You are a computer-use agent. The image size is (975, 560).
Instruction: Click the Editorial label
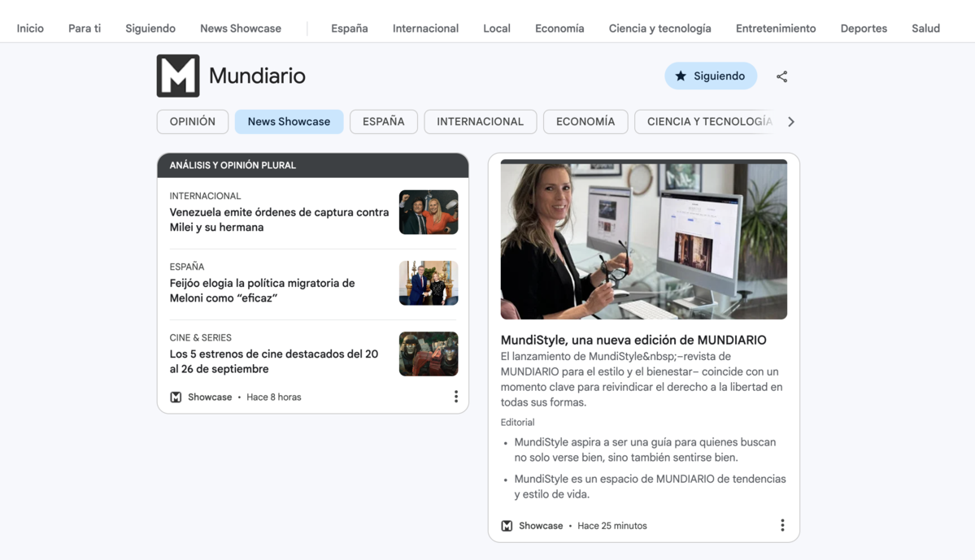[x=517, y=422]
